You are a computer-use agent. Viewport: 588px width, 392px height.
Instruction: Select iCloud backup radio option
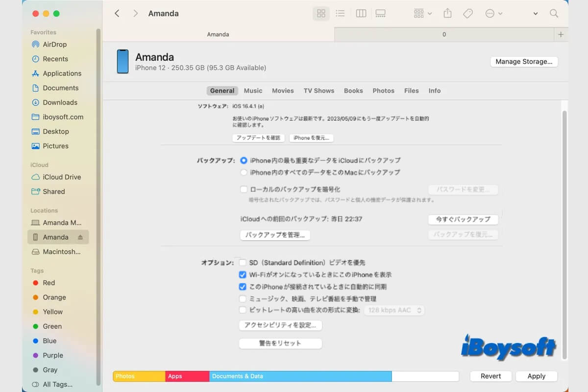point(244,160)
